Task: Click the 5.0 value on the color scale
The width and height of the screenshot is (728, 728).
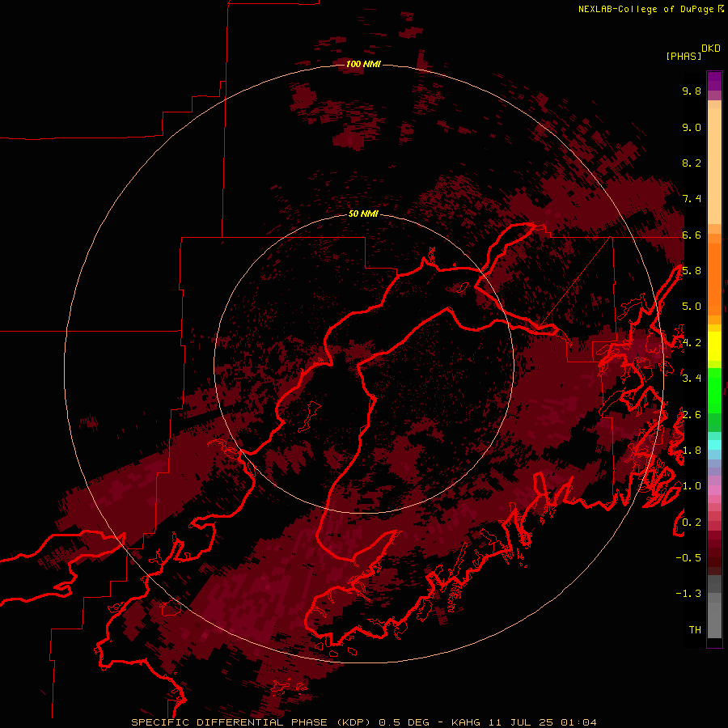Action: pyautogui.click(x=692, y=307)
